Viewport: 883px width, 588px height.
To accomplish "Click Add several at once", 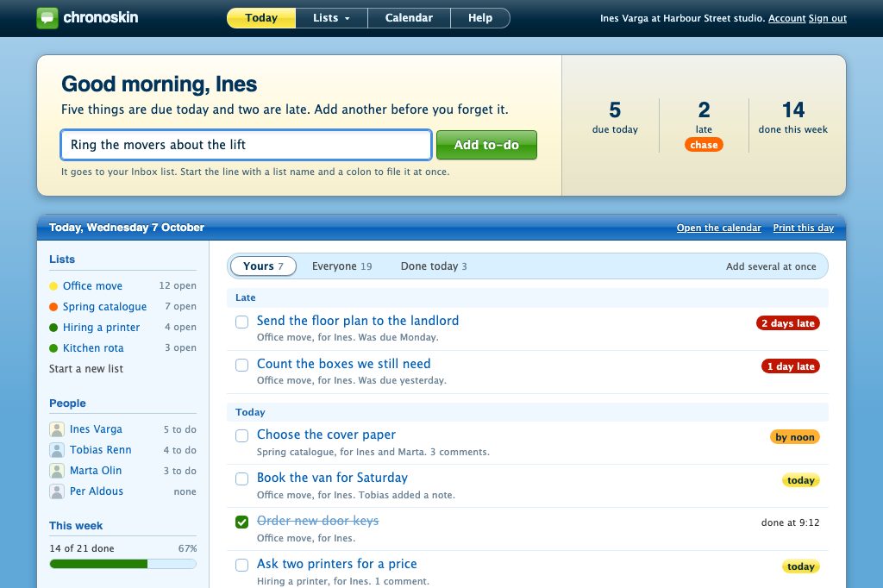I will [770, 266].
